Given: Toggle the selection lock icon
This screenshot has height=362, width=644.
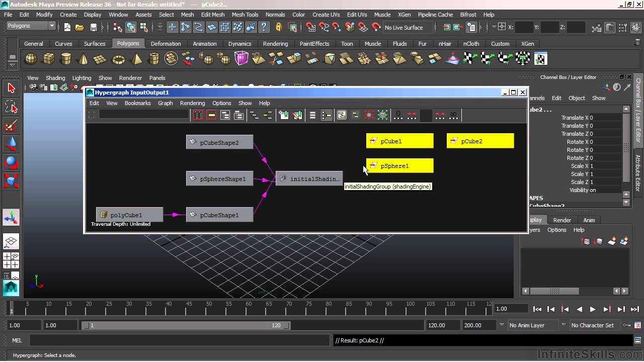Looking at the screenshot, I should (279, 27).
